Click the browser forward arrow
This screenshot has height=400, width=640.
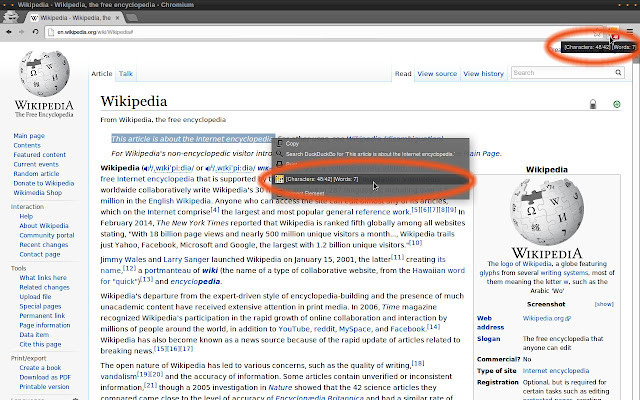click(x=22, y=32)
